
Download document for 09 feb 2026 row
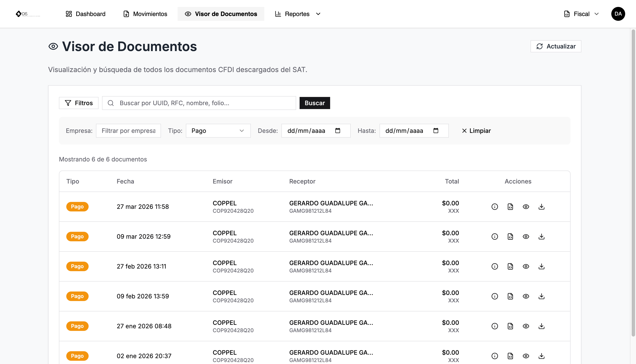pyautogui.click(x=541, y=296)
